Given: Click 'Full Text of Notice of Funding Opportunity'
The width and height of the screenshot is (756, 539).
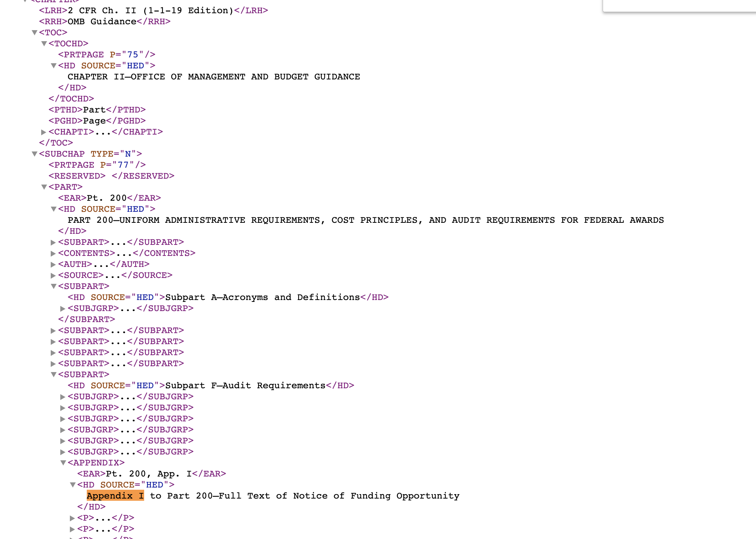Looking at the screenshot, I should click(x=339, y=496).
